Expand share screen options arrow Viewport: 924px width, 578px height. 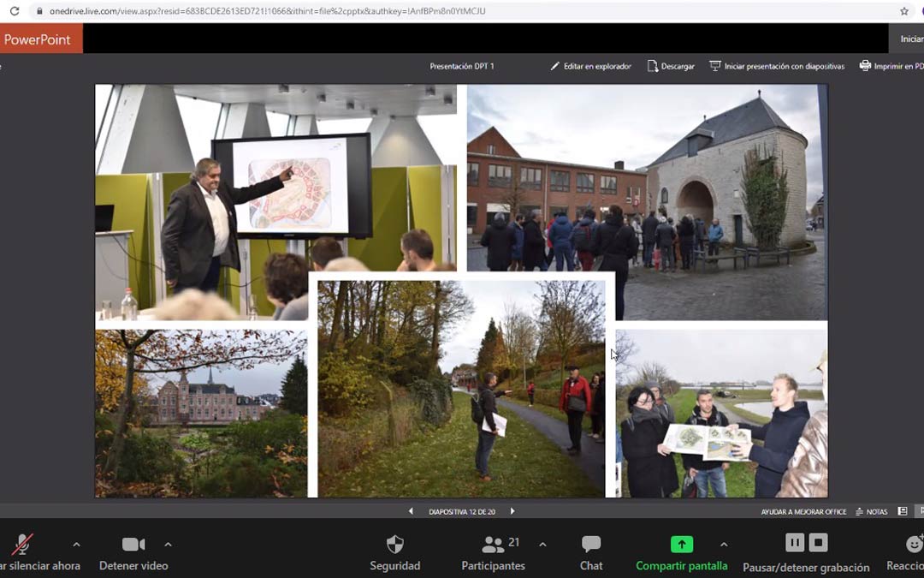coord(724,545)
